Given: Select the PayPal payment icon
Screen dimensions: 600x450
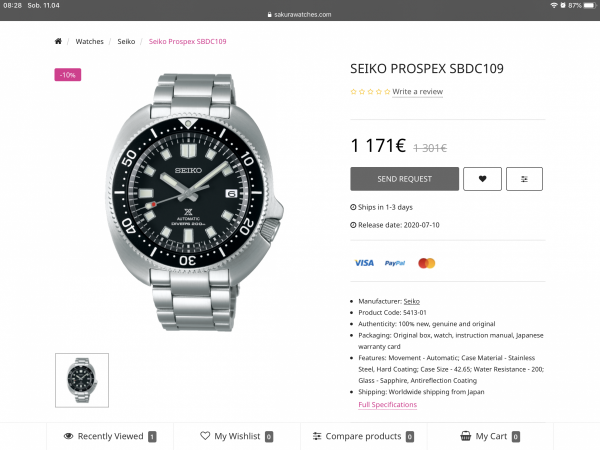Looking at the screenshot, I should tap(395, 263).
